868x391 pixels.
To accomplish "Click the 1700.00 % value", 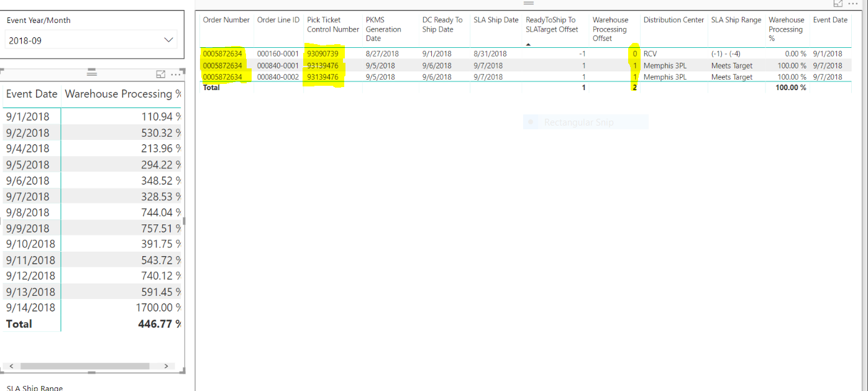I will pos(158,307).
